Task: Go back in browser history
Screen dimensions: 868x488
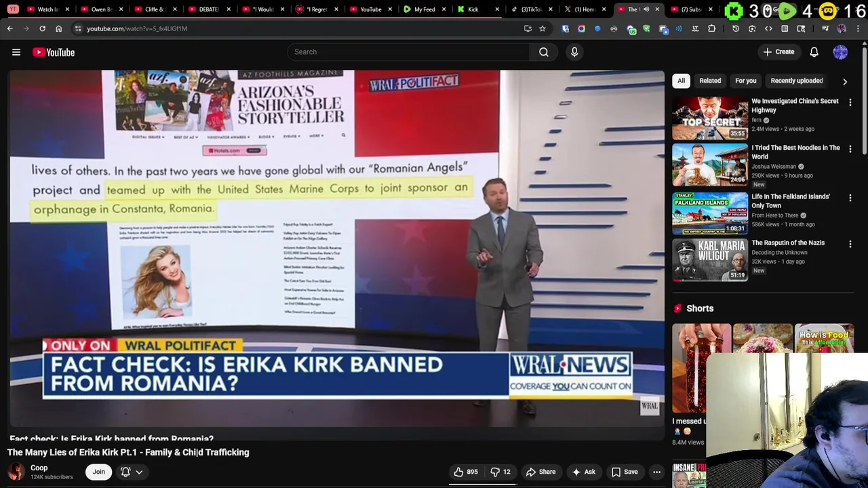Action: (x=10, y=28)
